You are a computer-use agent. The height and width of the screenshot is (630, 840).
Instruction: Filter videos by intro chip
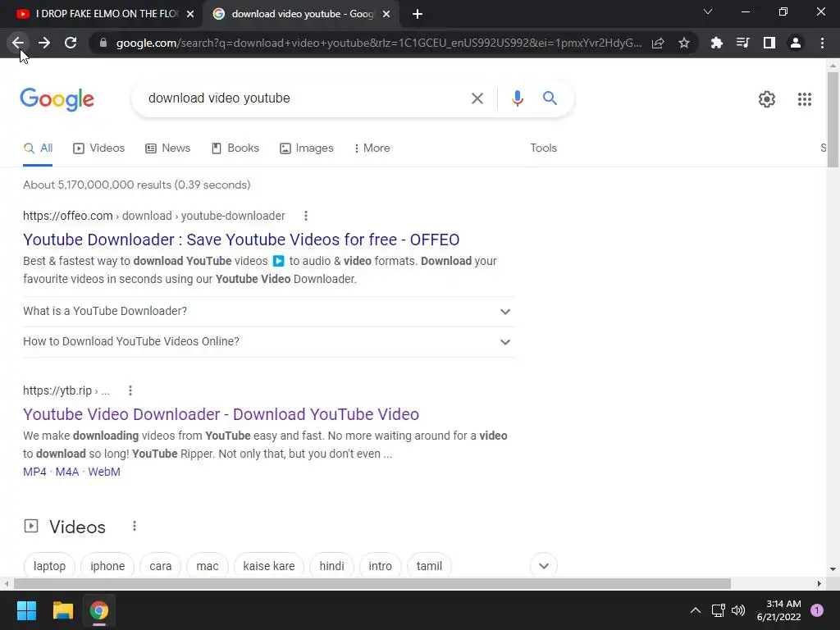click(x=381, y=566)
